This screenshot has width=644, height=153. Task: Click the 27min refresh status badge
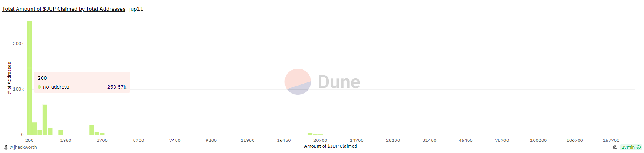[631, 147]
